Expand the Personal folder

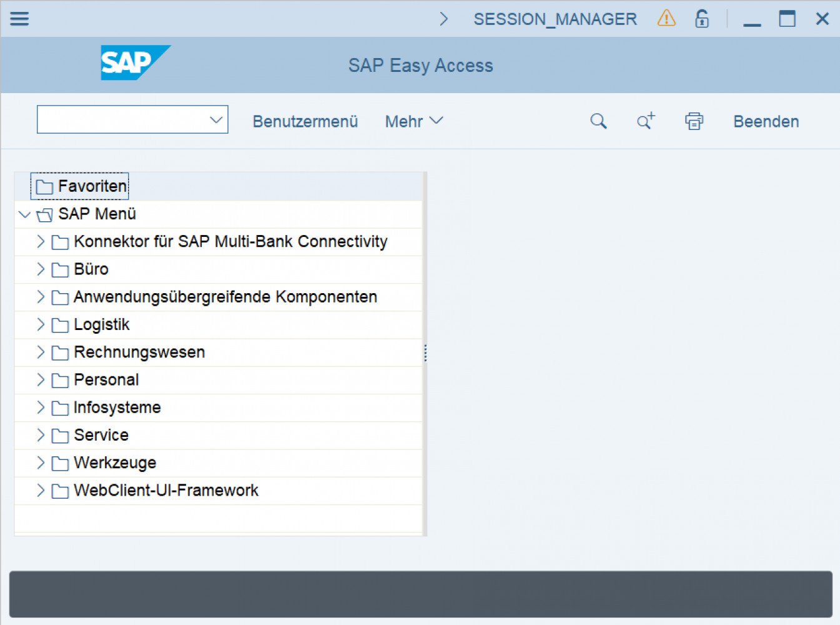pos(41,380)
